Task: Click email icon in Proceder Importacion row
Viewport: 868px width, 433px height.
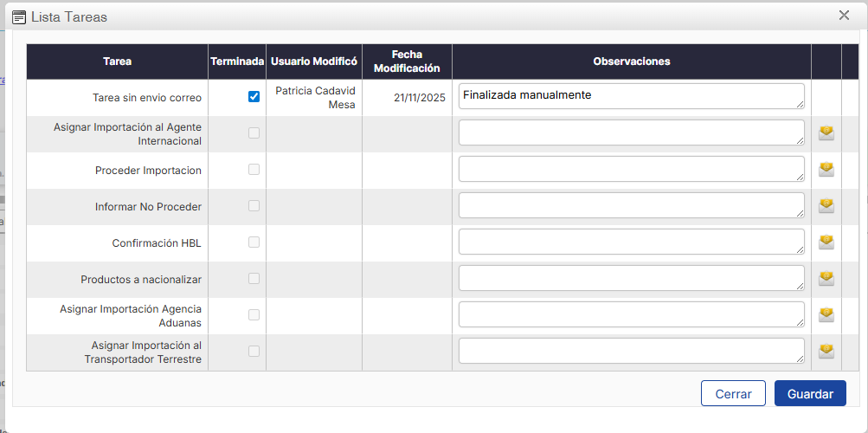Action: (x=826, y=169)
